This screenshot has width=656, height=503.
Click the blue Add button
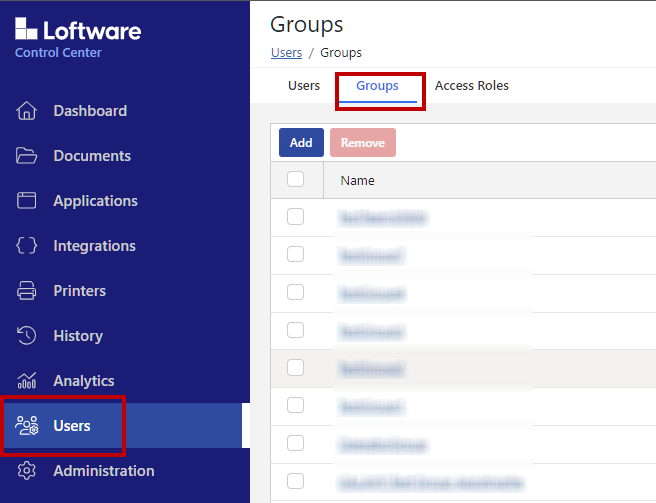click(x=301, y=143)
